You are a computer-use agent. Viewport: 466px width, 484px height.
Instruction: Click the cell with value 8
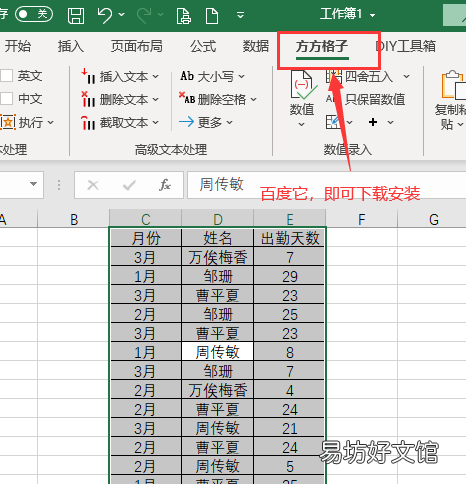tap(289, 352)
